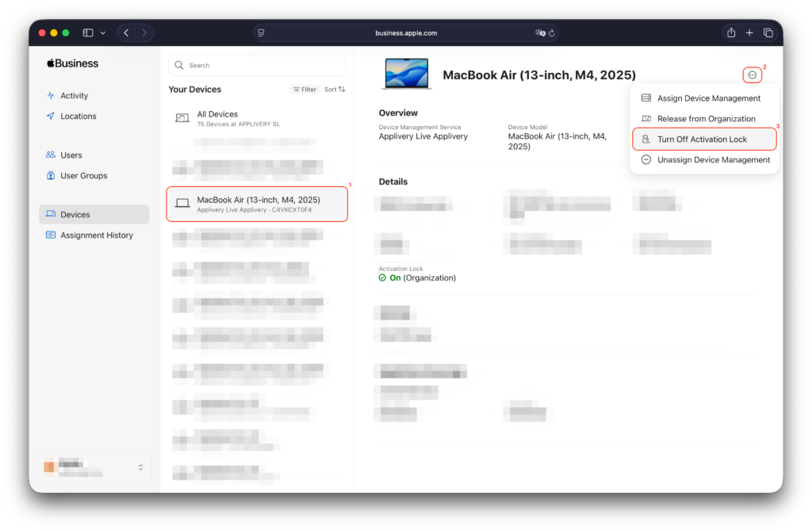Open User Groups in the sidebar

[x=83, y=176]
